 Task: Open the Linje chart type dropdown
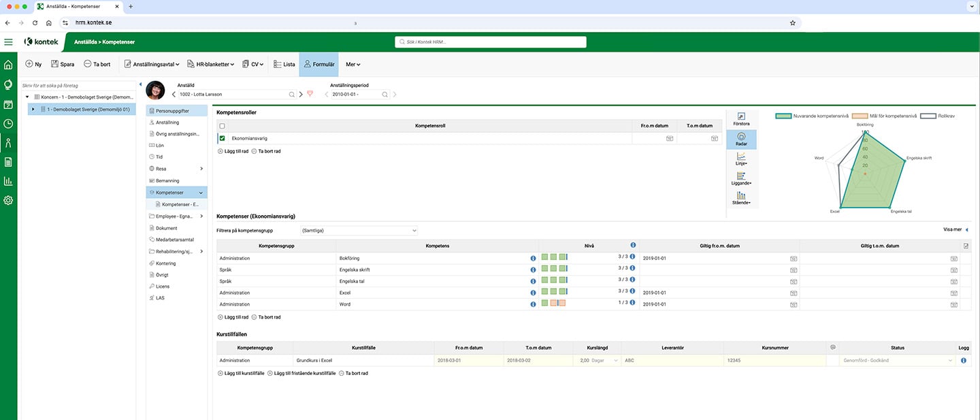click(741, 160)
